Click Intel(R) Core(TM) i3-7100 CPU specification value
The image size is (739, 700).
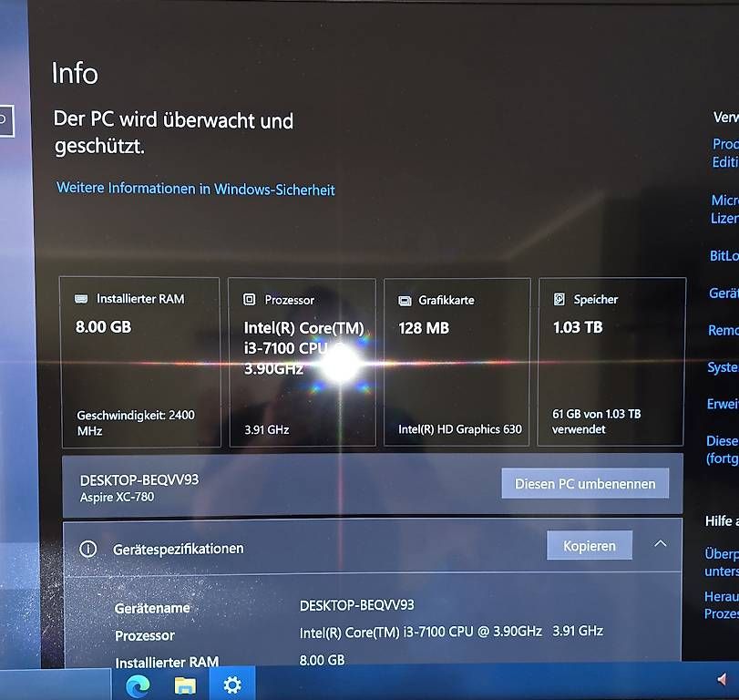451,631
